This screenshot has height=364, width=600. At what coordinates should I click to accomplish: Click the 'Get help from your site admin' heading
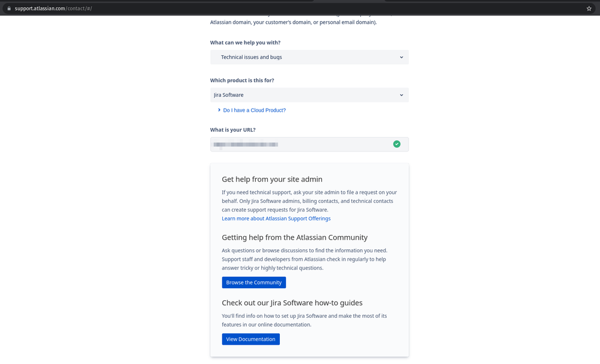pyautogui.click(x=272, y=179)
